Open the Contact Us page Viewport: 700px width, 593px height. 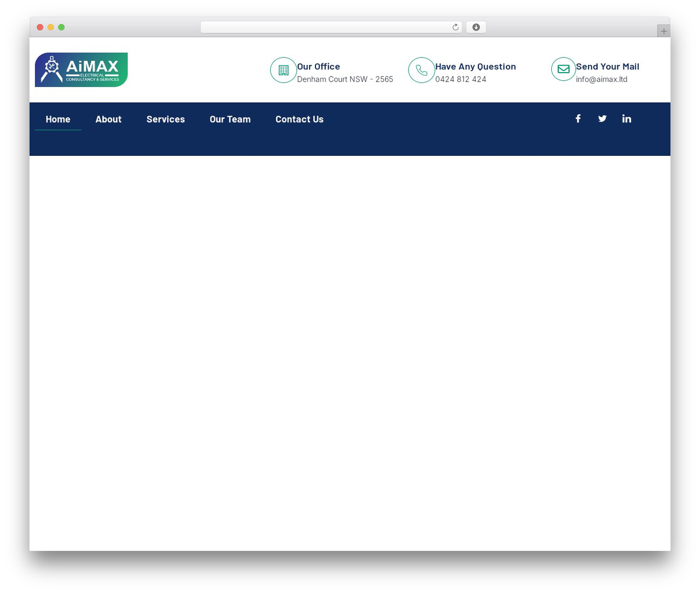(300, 119)
